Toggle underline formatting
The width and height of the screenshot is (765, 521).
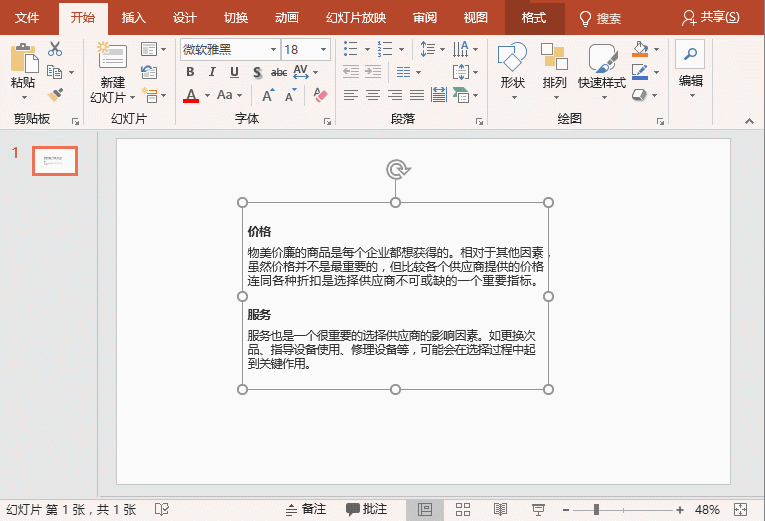(x=234, y=72)
